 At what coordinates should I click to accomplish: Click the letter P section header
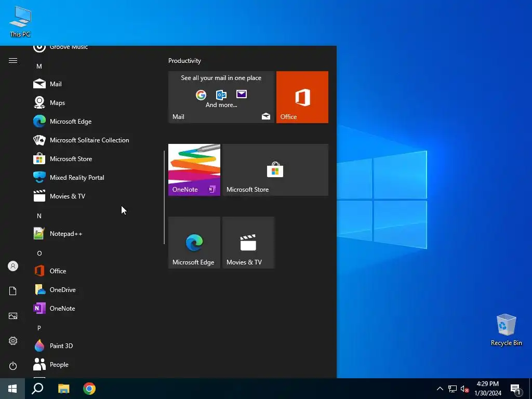point(39,328)
